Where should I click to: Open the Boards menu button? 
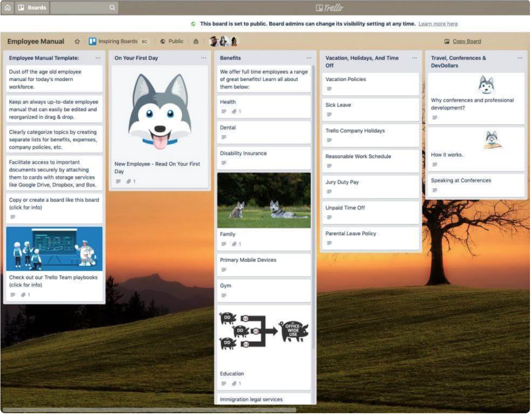tap(32, 7)
